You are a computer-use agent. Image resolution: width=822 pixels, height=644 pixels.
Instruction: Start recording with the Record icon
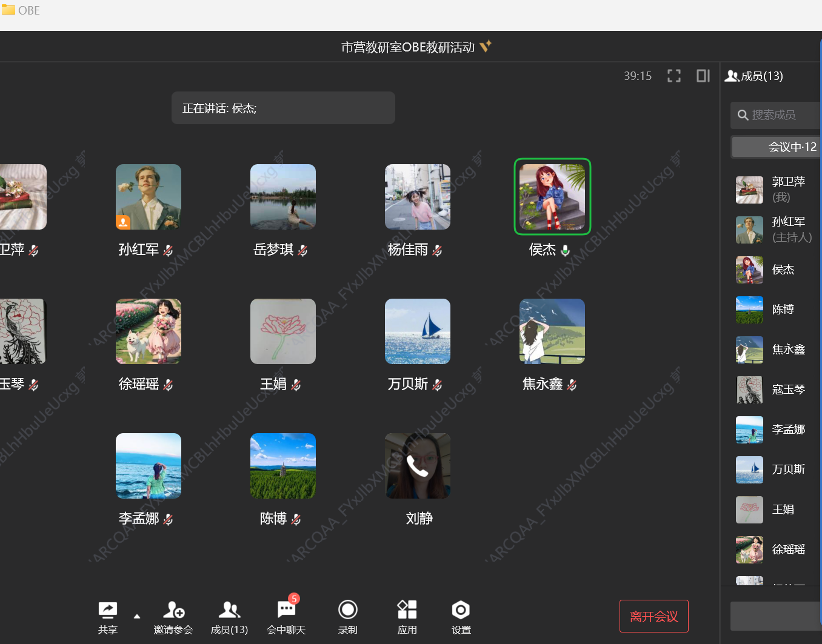pos(348,609)
